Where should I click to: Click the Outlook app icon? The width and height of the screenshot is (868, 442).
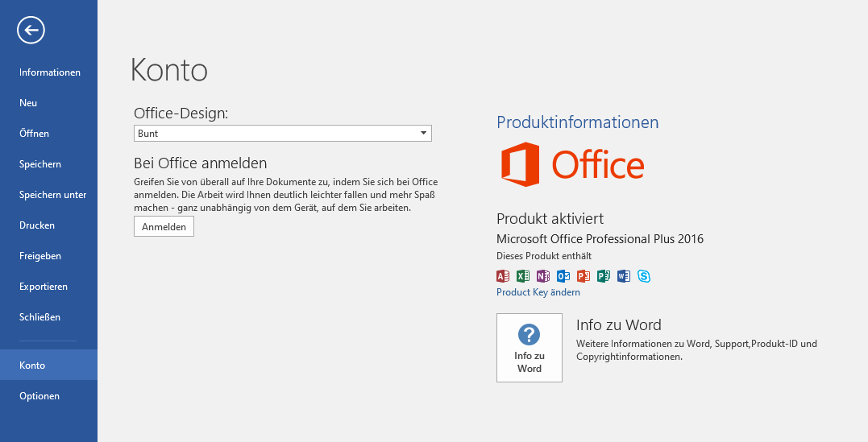coord(563,276)
